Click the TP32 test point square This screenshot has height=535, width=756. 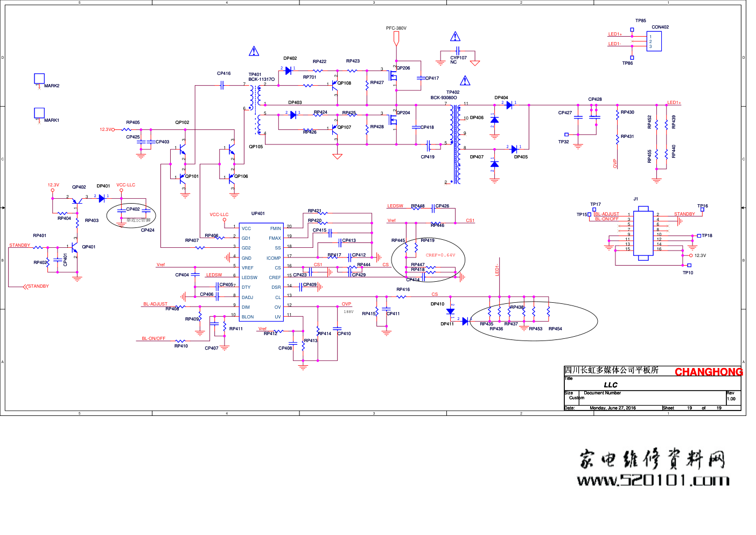tap(566, 135)
